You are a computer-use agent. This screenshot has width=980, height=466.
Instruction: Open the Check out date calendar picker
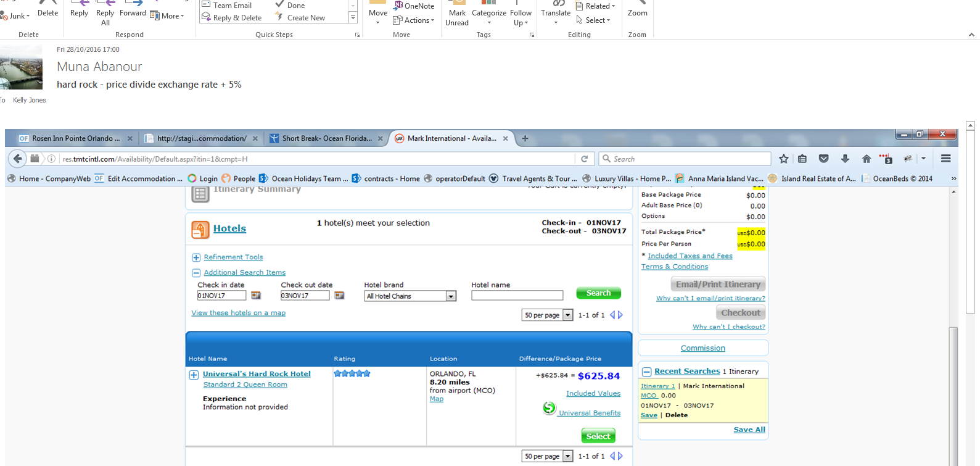coord(339,296)
